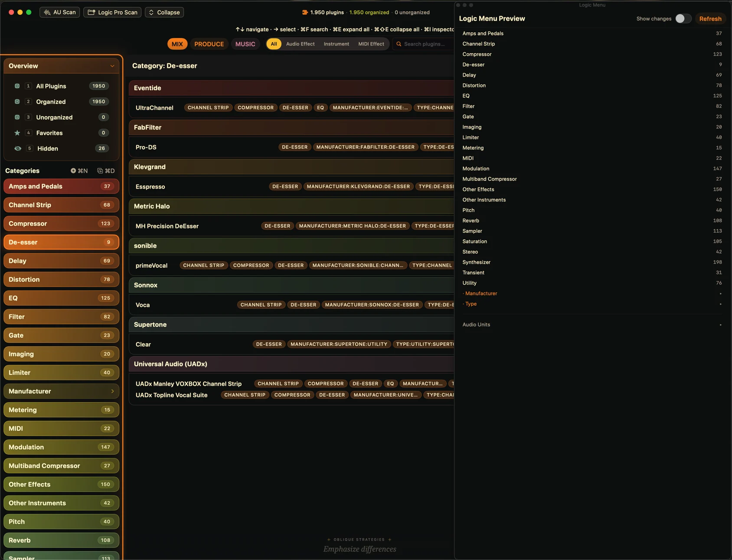Click Synthesizer entry in Logic Menu Preview

tap(592, 262)
